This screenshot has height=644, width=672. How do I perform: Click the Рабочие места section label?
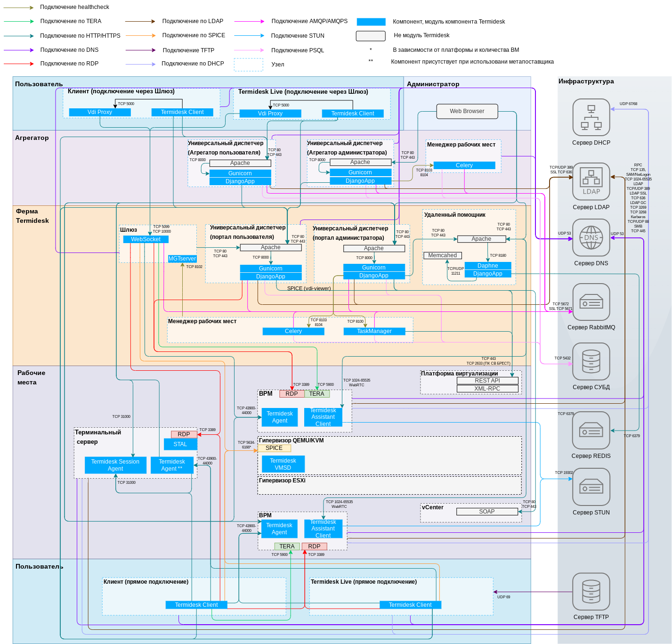click(32, 377)
